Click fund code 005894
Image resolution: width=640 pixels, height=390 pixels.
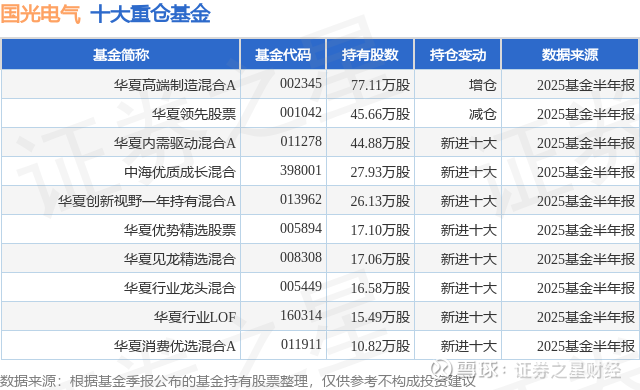301,228
